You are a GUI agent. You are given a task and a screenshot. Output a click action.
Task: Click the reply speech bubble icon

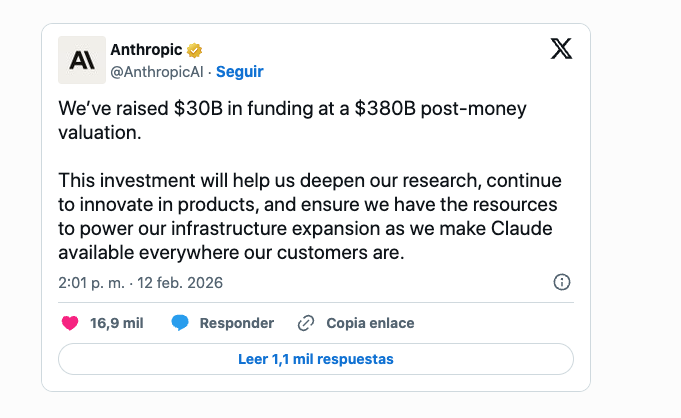pyautogui.click(x=180, y=323)
